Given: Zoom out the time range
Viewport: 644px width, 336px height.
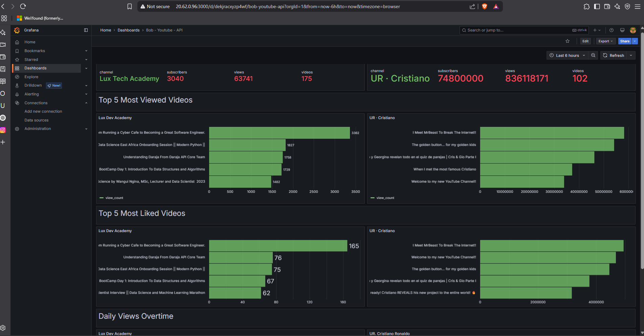Looking at the screenshot, I should (x=593, y=55).
